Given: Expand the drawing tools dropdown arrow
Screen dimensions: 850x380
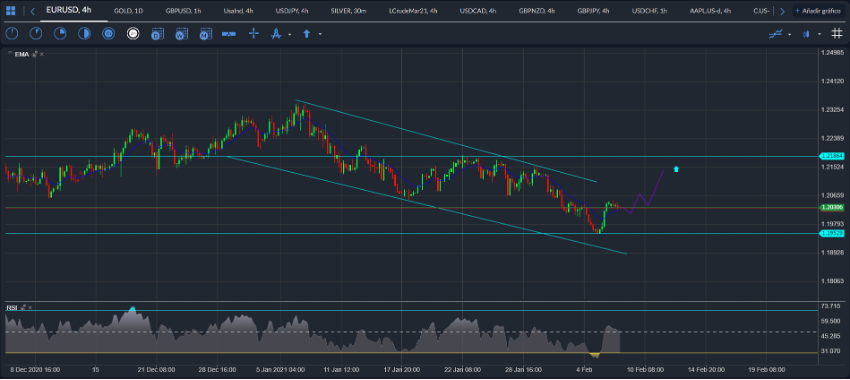Looking at the screenshot, I should (289, 34).
